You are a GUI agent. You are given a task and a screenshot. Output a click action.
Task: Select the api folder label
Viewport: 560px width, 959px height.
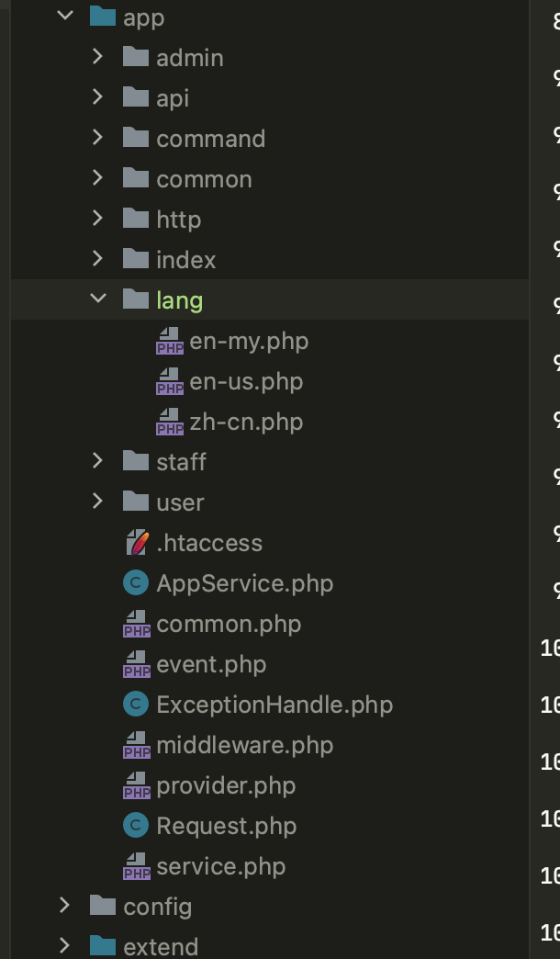pos(173,98)
